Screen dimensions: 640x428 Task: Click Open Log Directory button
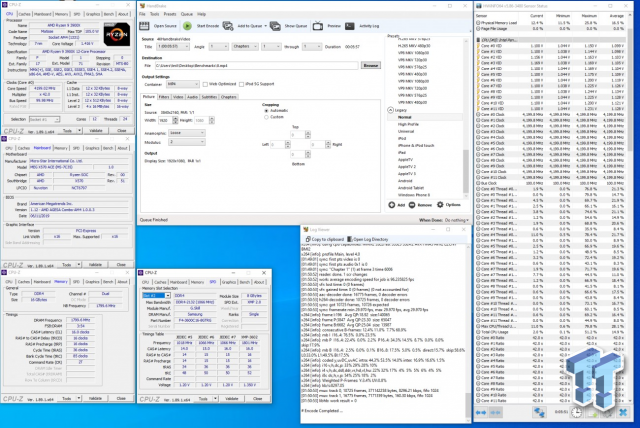tap(367, 241)
